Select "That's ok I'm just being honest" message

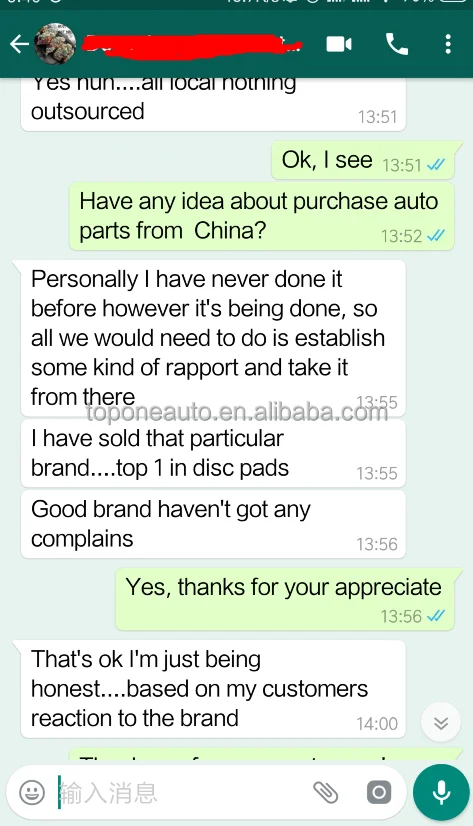[213, 689]
